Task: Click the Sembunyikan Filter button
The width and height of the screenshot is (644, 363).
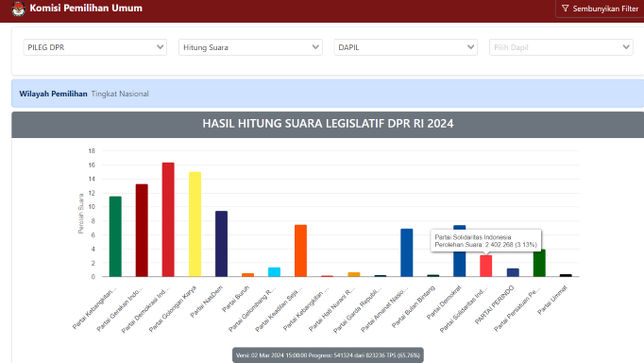Action: (x=600, y=9)
